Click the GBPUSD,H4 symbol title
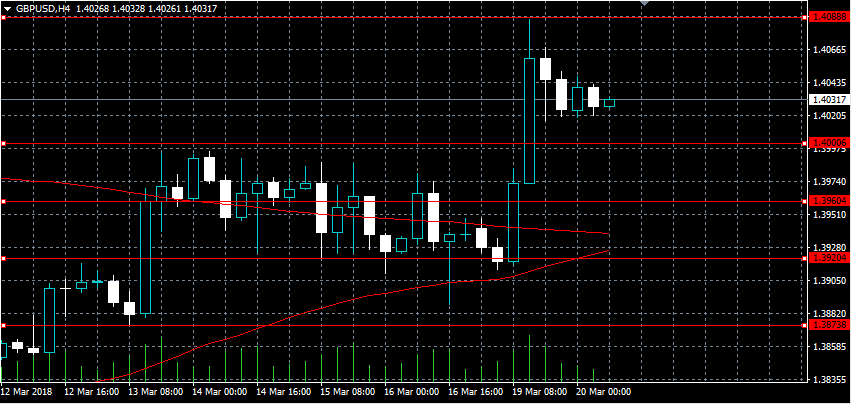The height and width of the screenshot is (404, 851). click(43, 9)
